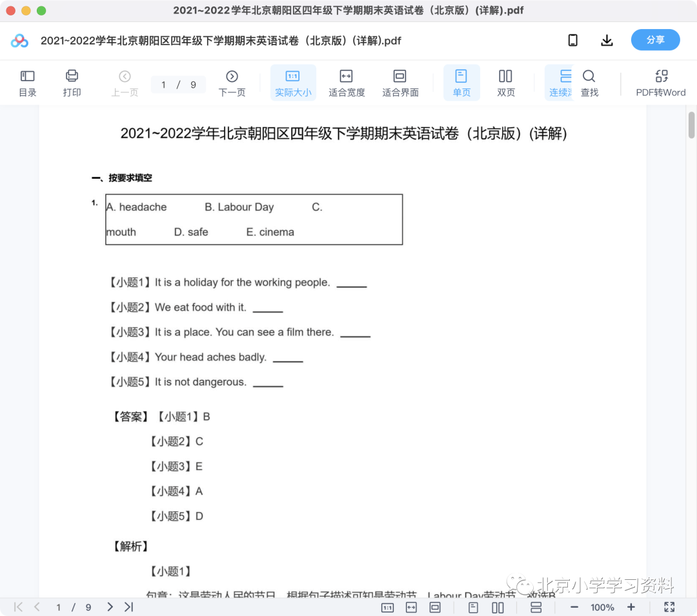This screenshot has width=697, height=616.
Task: Click 'E. cinema' option text
Action: pos(270,232)
